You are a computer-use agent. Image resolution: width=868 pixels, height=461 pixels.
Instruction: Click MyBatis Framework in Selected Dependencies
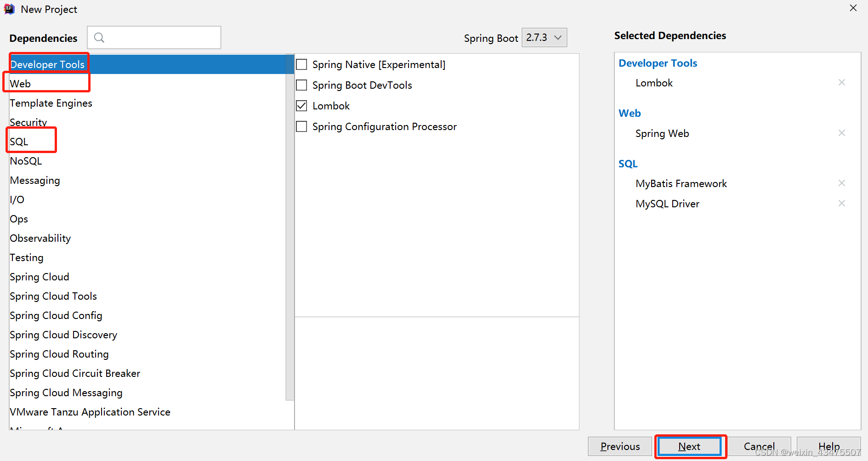(x=681, y=183)
